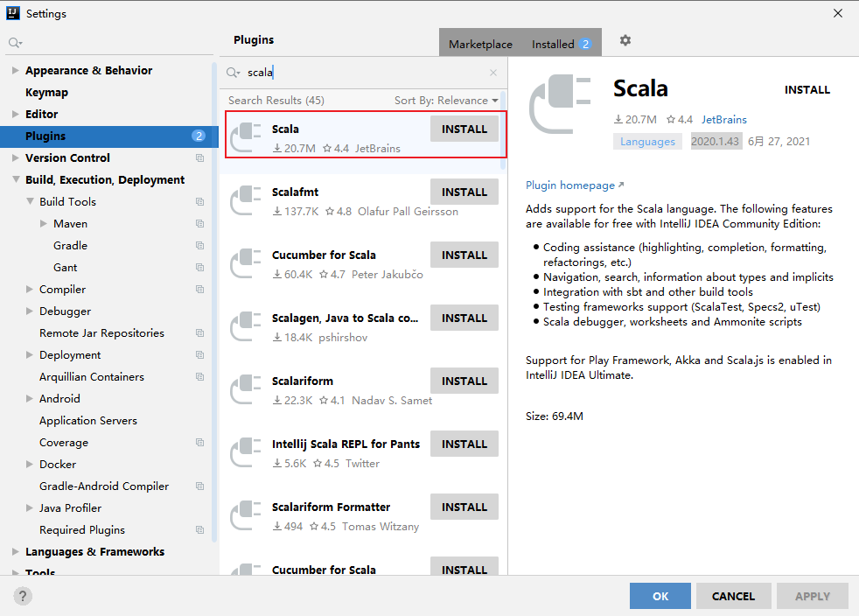Screen dimensions: 859x616
Task: Click the large Scala plugin logo in details
Action: point(559,104)
